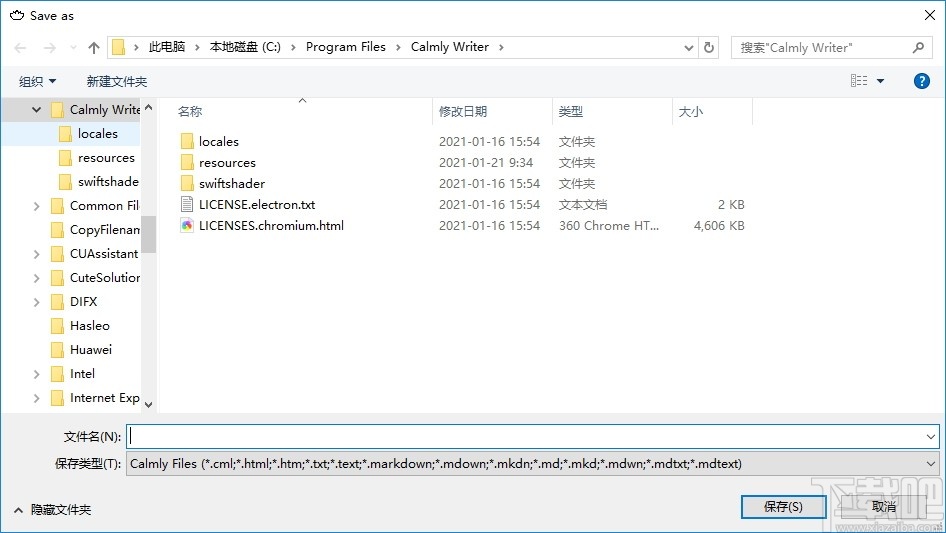This screenshot has width=946, height=533.
Task: Expand the Common Files tree node
Action: (36, 206)
